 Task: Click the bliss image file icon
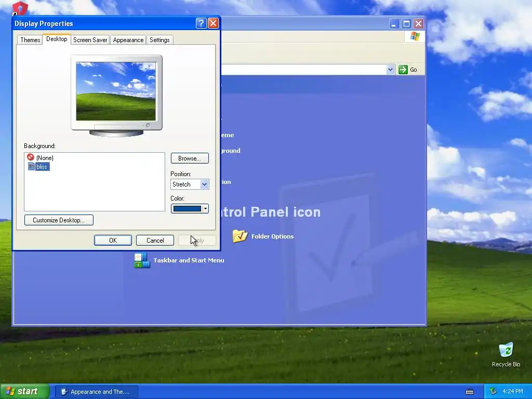(x=31, y=166)
